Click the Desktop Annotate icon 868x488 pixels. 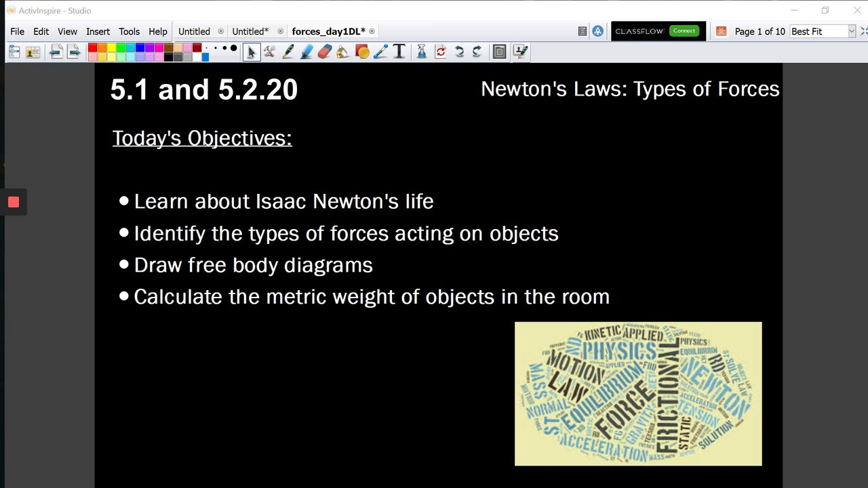(x=520, y=52)
